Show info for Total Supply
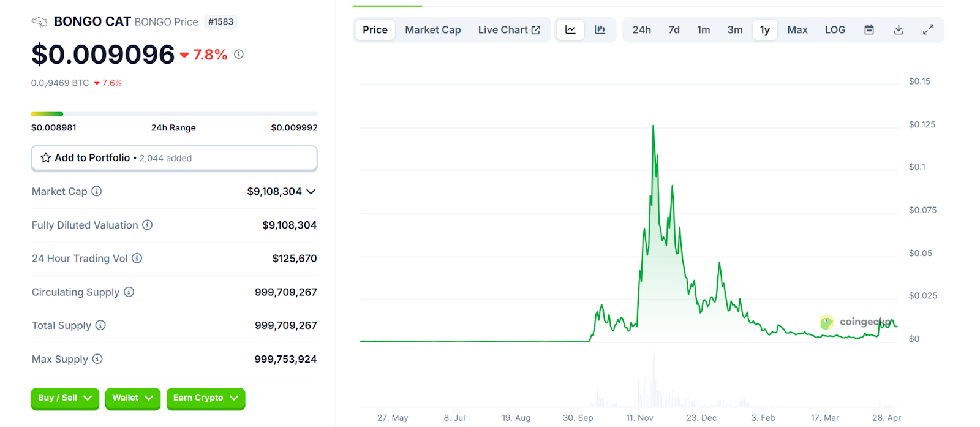 [100, 325]
